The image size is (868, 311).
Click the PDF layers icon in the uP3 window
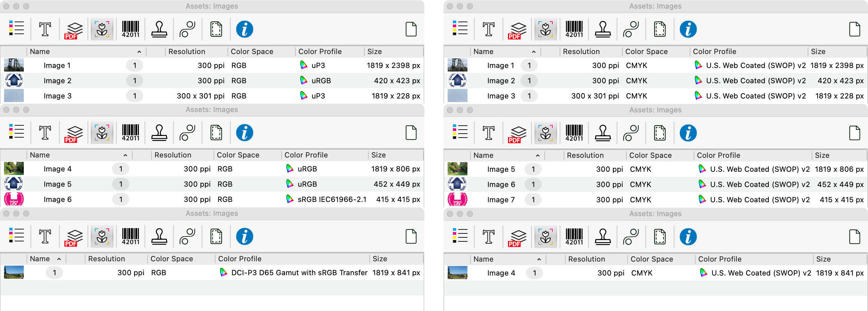[73, 30]
